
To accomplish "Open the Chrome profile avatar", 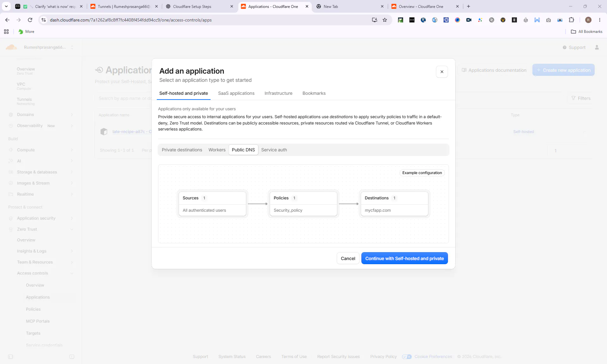I will tap(588, 20).
